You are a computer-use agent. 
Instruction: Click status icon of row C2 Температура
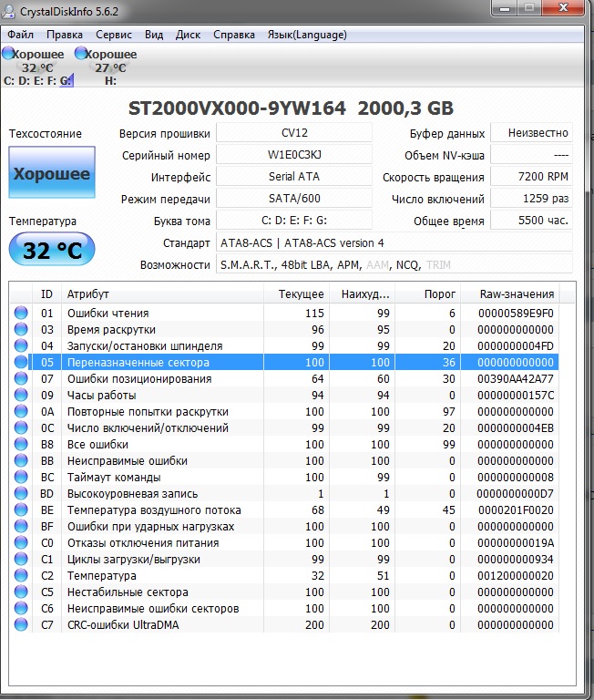coord(21,575)
